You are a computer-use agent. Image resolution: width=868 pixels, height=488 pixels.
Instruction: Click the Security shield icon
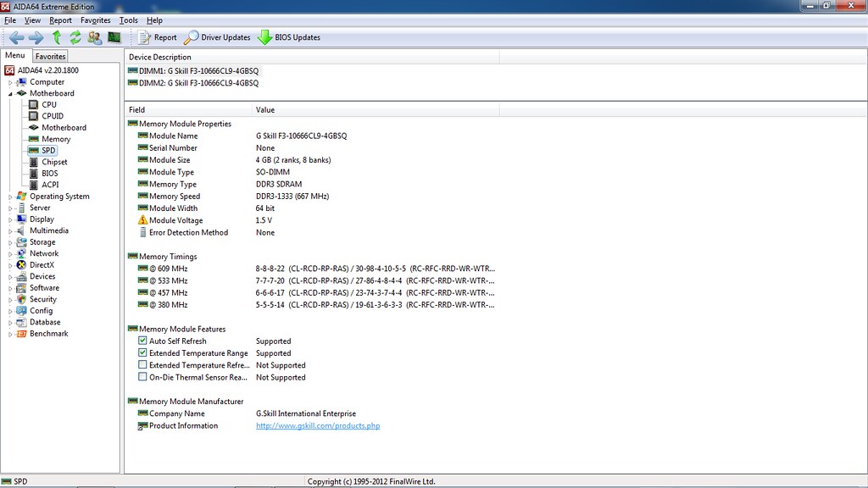pyautogui.click(x=21, y=299)
